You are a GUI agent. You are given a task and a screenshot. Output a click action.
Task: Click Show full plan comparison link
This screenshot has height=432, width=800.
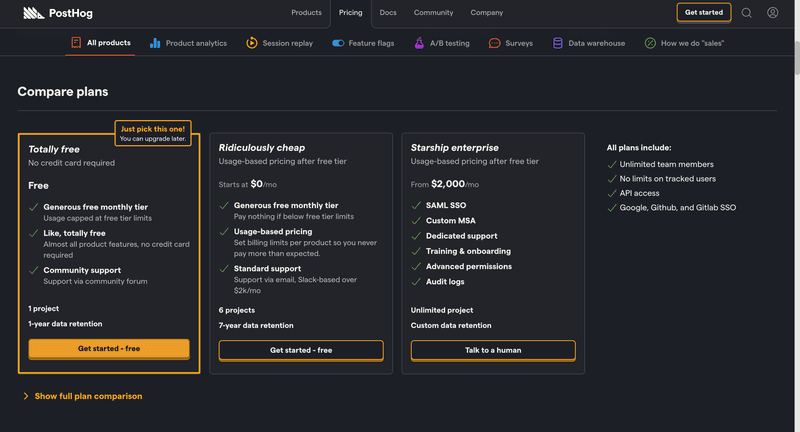(x=88, y=396)
